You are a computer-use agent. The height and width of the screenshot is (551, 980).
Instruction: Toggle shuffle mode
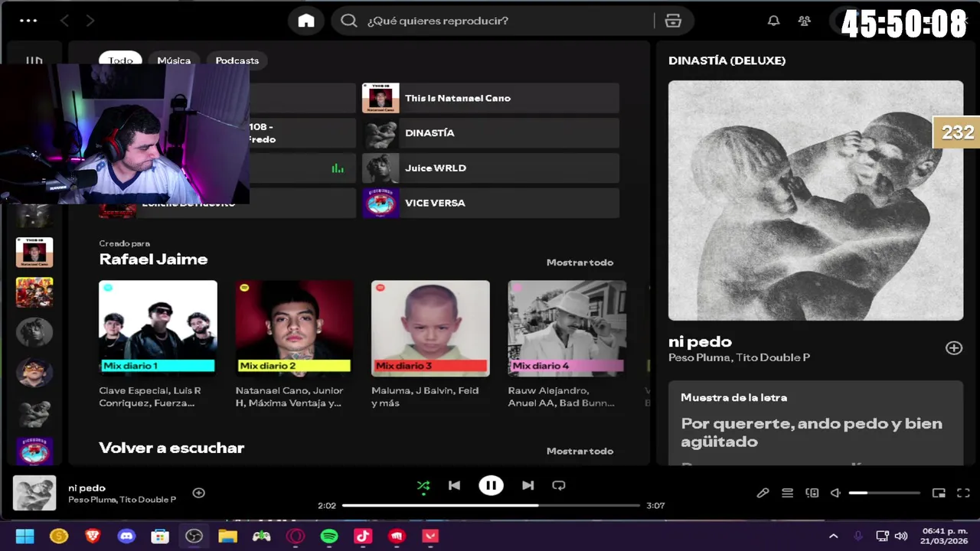423,485
